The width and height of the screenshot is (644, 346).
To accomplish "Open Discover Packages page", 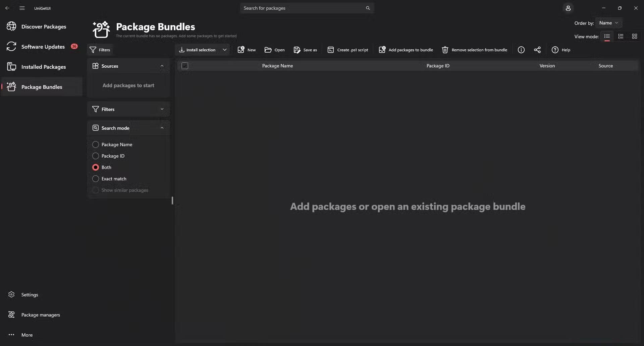I will (x=42, y=26).
